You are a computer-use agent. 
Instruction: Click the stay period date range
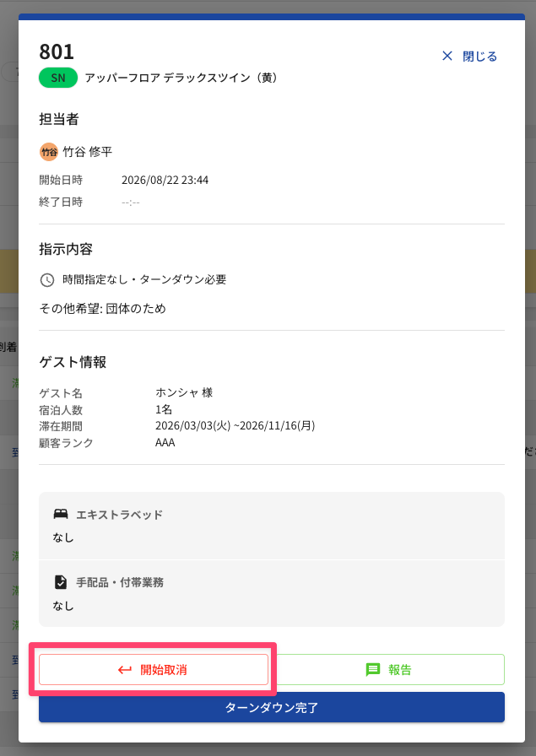coord(235,426)
